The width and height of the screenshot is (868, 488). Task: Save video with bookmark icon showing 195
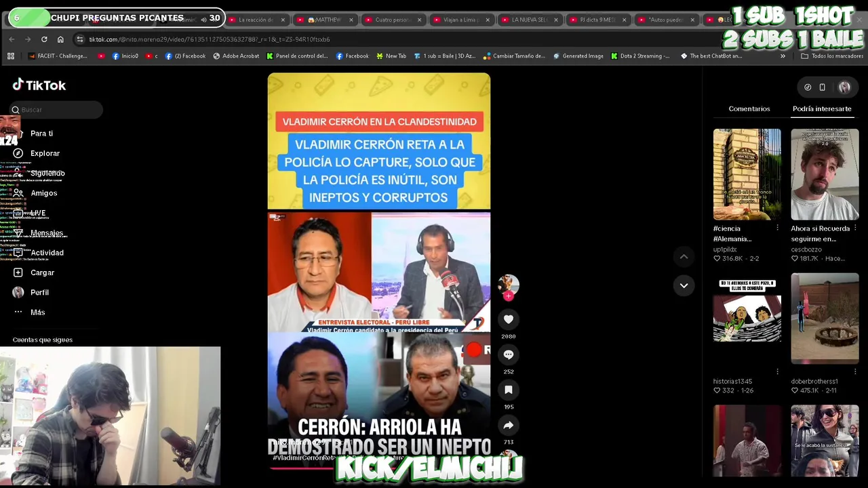click(508, 390)
